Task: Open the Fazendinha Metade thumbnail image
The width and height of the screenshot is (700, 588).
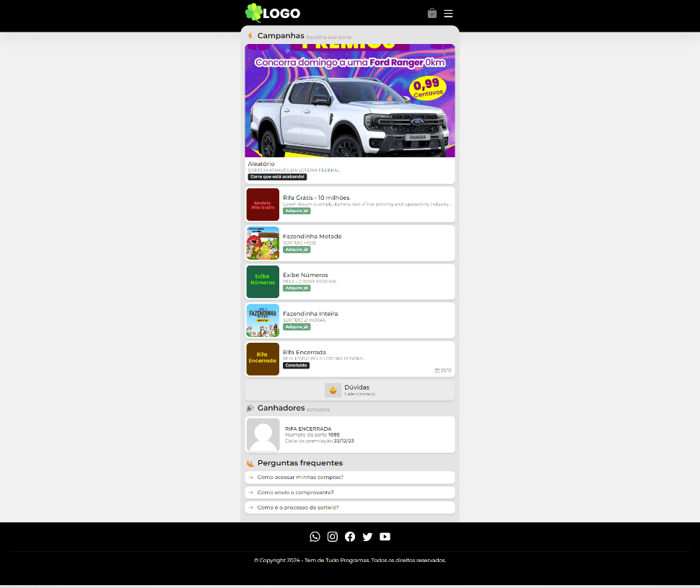Action: [x=263, y=243]
